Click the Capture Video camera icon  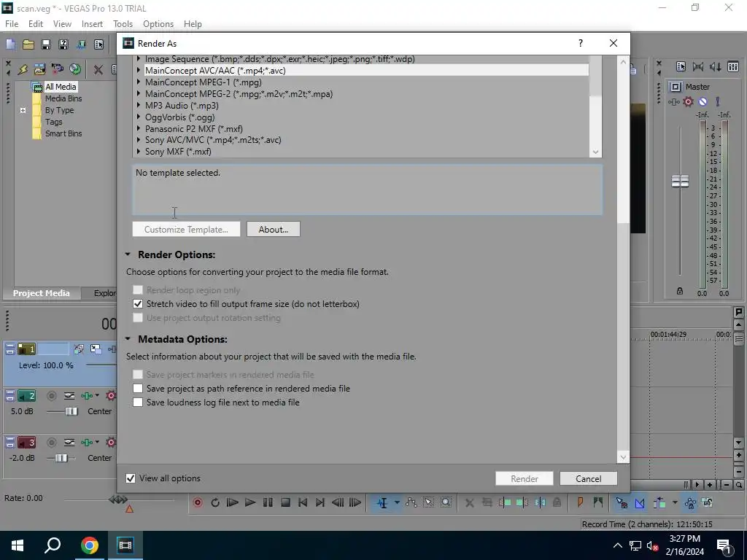[x=57, y=69]
